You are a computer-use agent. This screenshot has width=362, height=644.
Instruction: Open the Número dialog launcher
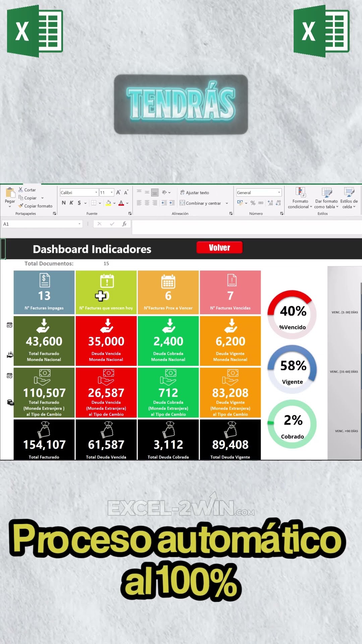(282, 214)
